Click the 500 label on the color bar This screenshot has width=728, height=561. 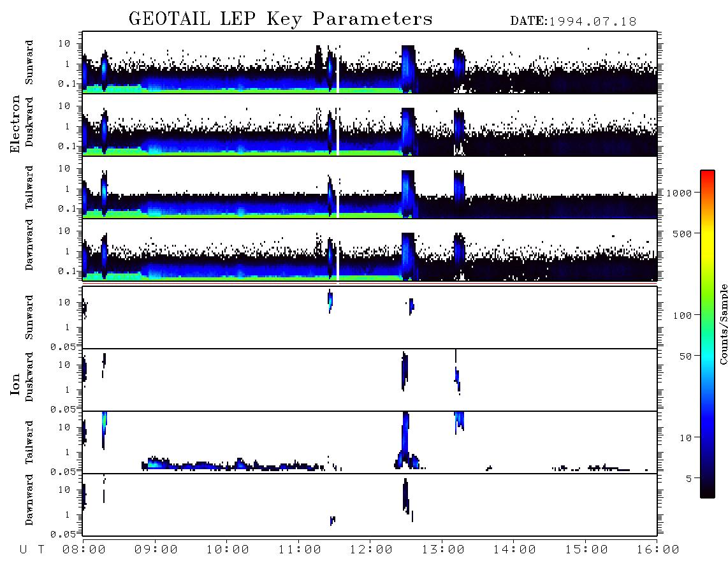click(x=683, y=233)
